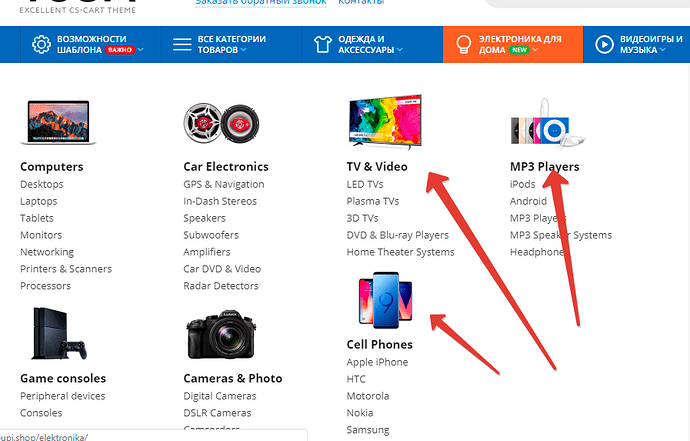This screenshot has width=690, height=441.
Task: Expand the ОДЕЖДА И АКСЕССУАРЫ dropdown arrow
Action: pos(400,50)
